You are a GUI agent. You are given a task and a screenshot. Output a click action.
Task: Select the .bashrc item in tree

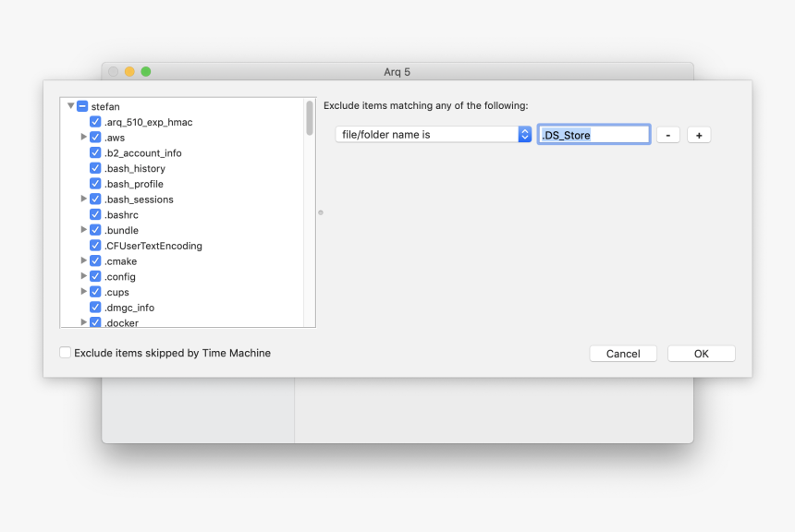[x=122, y=215]
